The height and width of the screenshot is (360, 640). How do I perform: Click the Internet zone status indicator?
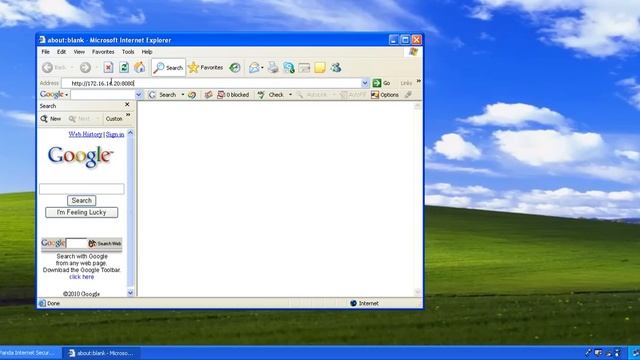click(364, 303)
